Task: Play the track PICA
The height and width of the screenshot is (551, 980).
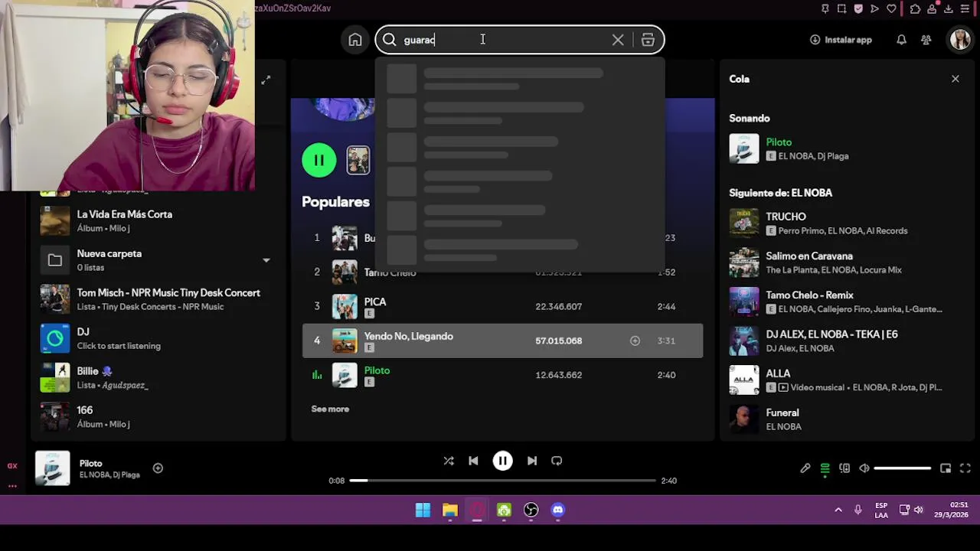Action: coord(502,306)
